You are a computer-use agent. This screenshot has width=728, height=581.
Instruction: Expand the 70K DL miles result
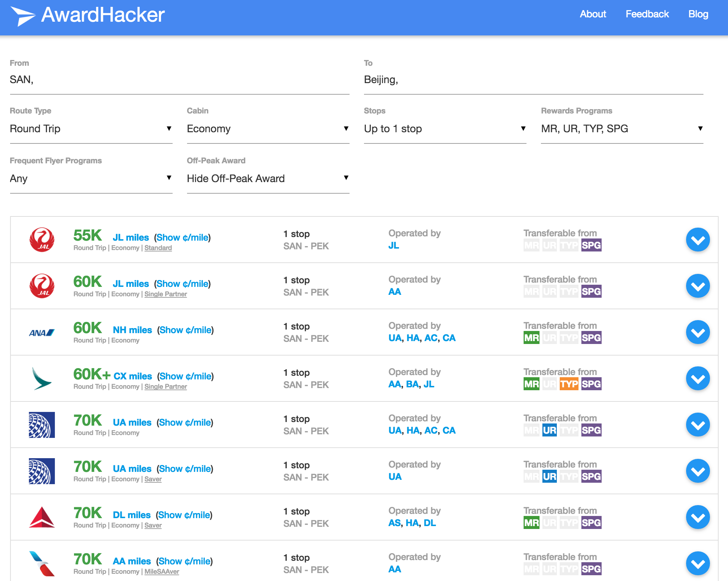(x=698, y=517)
